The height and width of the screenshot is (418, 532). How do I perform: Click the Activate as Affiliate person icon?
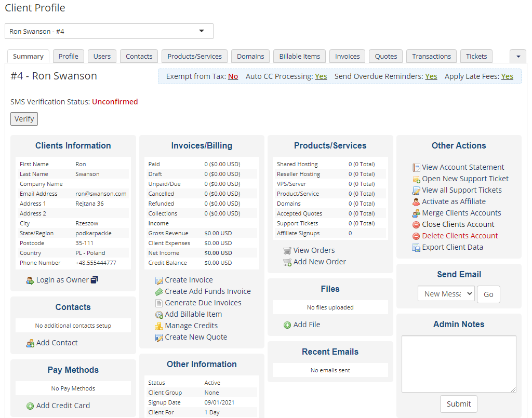(416, 201)
